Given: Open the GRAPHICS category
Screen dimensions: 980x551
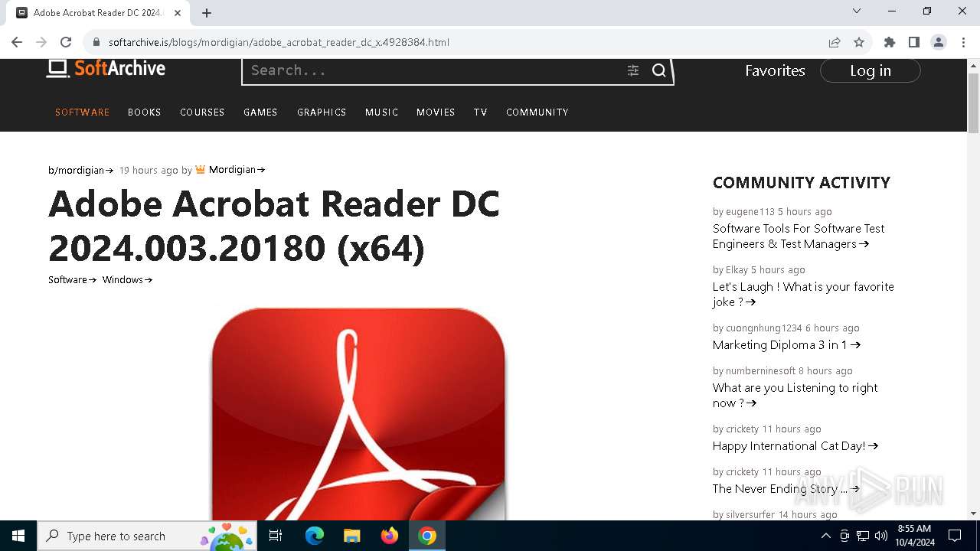Looking at the screenshot, I should [x=322, y=112].
